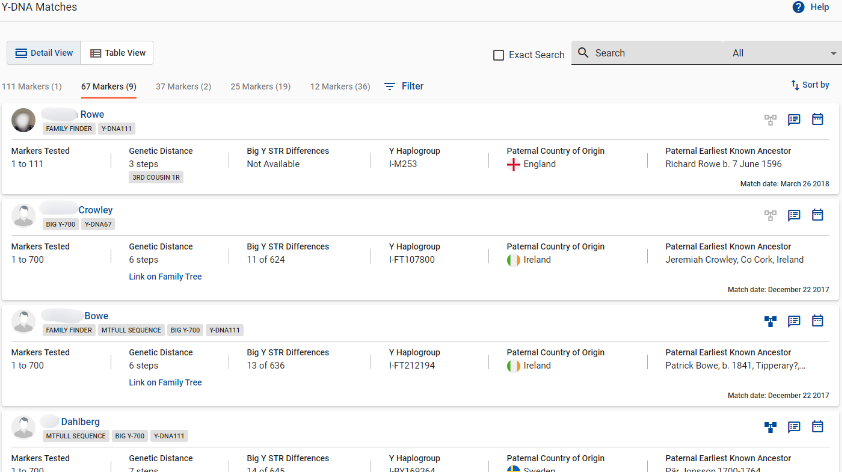The width and height of the screenshot is (842, 472).
Task: Open notes icon for Rowe
Action: pyautogui.click(x=794, y=119)
